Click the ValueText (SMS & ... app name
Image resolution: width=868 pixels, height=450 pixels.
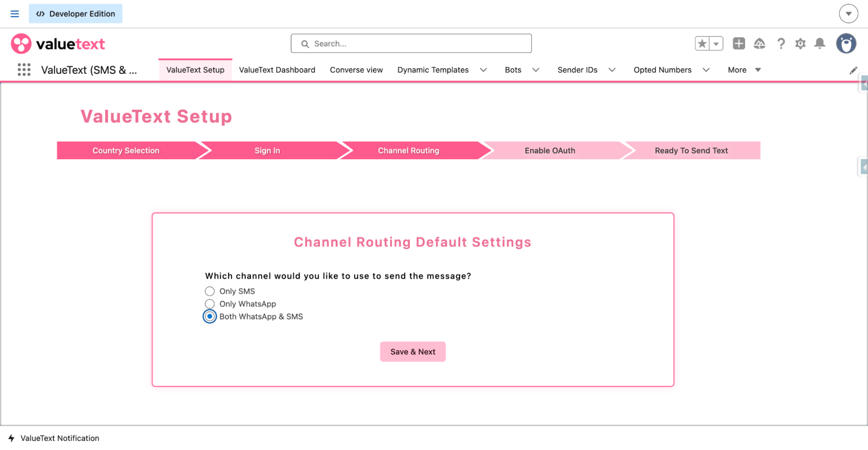point(89,70)
